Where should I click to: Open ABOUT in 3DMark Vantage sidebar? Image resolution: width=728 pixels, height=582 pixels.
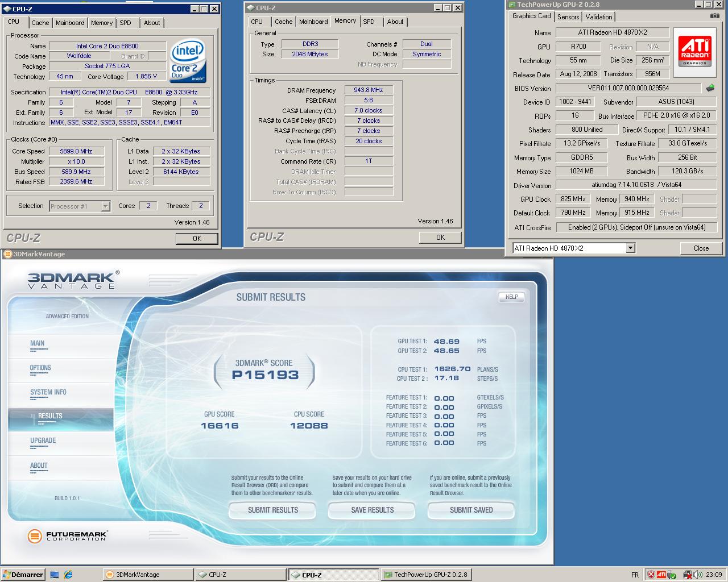(x=39, y=465)
